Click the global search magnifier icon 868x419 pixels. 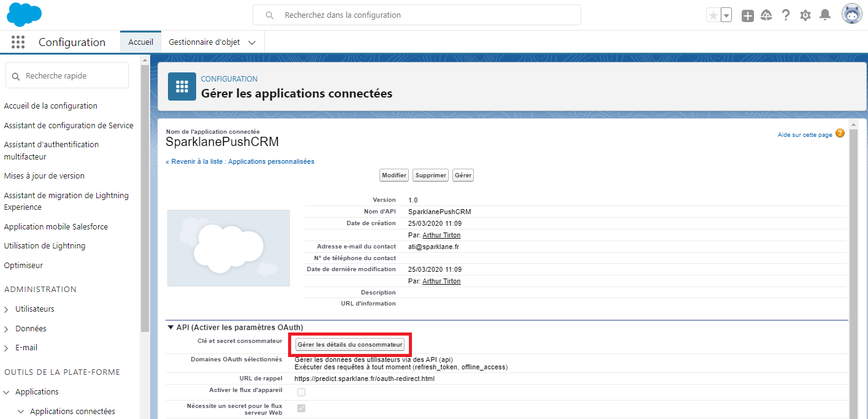269,15
